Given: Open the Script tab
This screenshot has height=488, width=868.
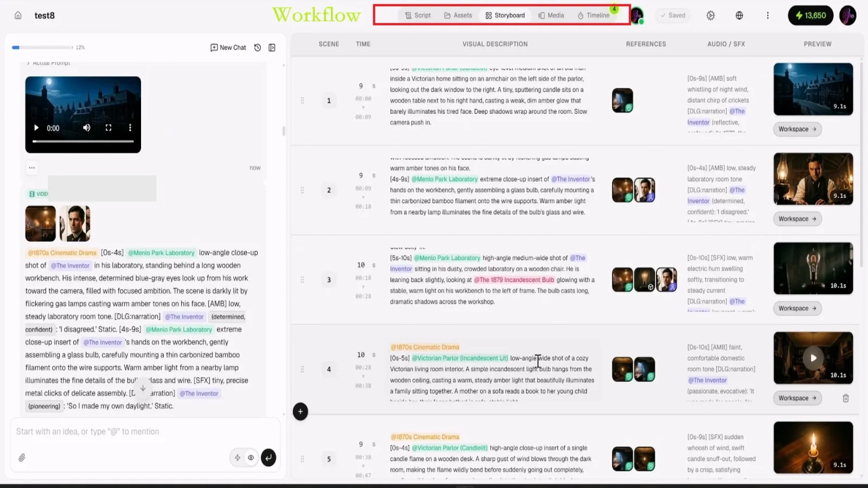Looking at the screenshot, I should point(418,15).
